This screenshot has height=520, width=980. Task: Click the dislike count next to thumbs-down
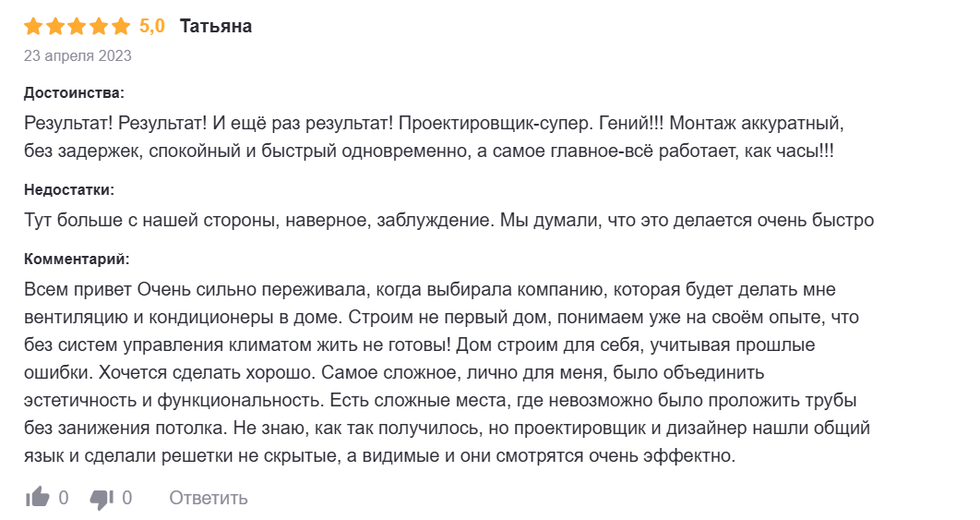point(127,498)
